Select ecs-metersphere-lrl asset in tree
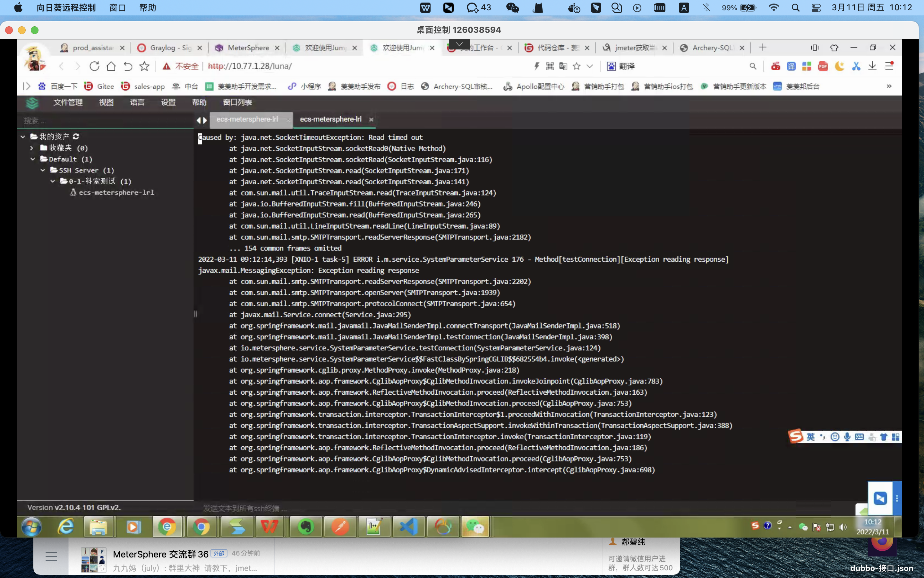This screenshot has height=578, width=924. (112, 192)
